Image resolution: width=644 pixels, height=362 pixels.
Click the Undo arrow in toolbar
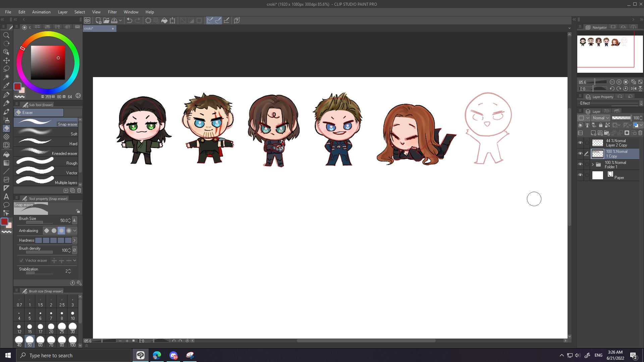(129, 20)
